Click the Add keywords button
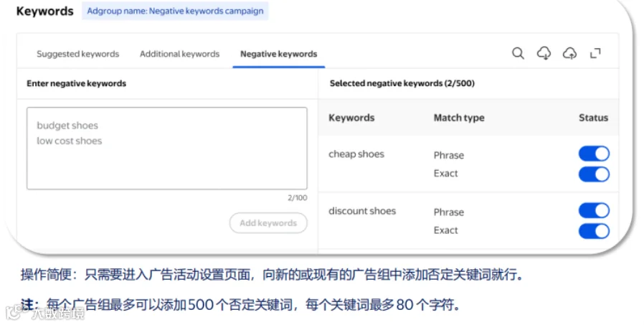This screenshot has height=325, width=644. [268, 222]
